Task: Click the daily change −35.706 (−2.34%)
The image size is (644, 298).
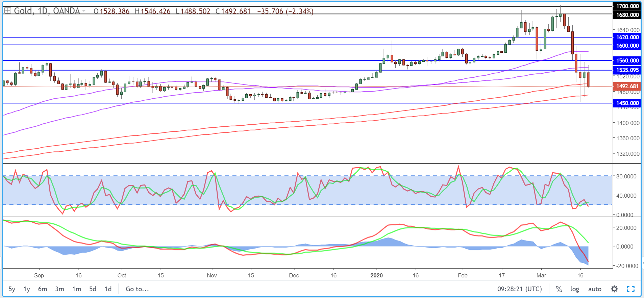Action: pos(286,11)
